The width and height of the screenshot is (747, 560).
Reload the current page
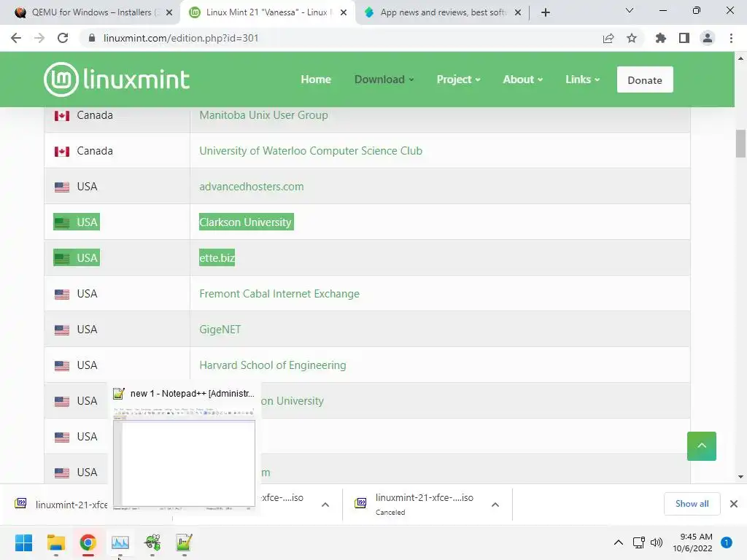pos(63,38)
